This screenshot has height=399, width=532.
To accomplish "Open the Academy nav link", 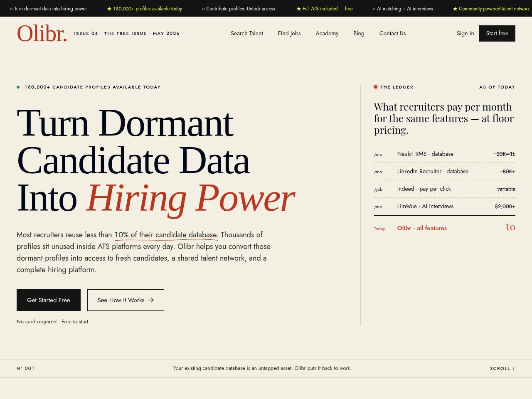I will click(x=327, y=33).
